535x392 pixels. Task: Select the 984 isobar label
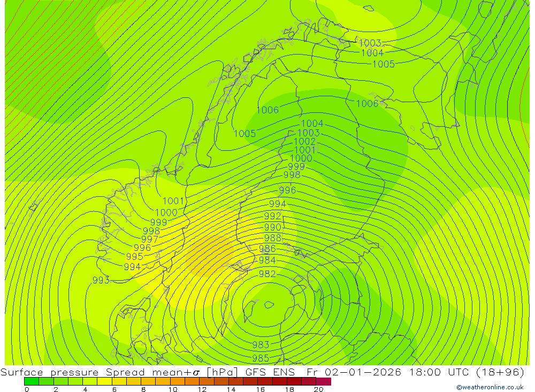pos(267,260)
